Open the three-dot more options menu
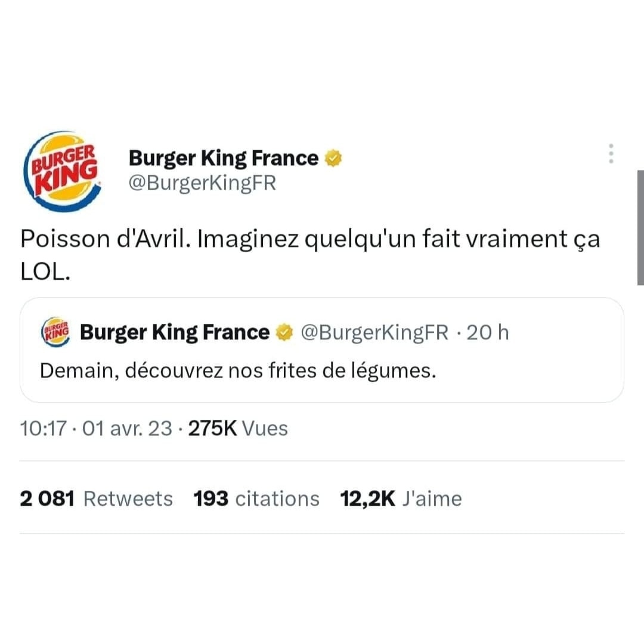The image size is (644, 644). (x=610, y=154)
